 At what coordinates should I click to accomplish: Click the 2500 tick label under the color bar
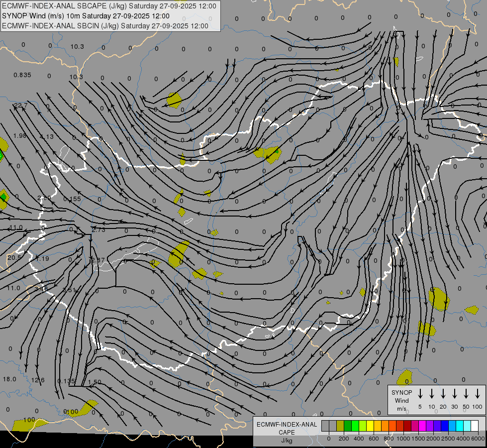click(448, 439)
